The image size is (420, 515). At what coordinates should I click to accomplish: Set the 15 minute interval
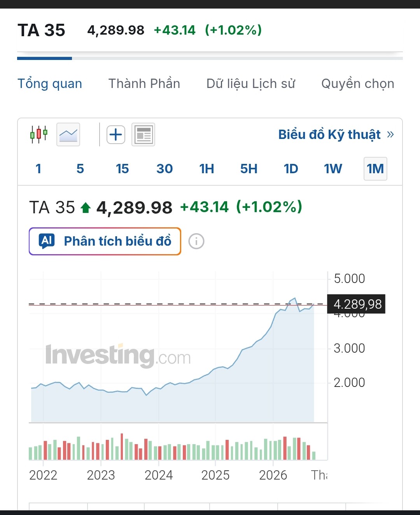(122, 169)
